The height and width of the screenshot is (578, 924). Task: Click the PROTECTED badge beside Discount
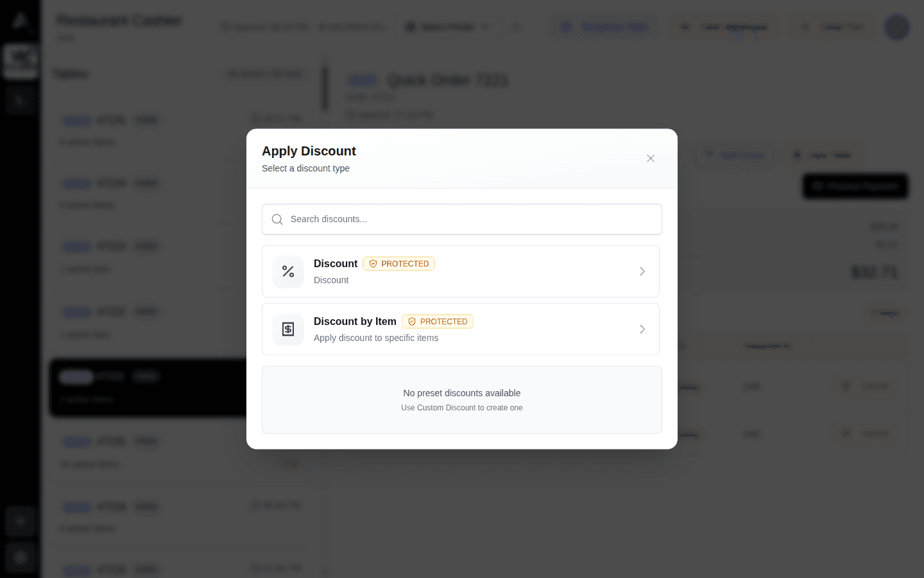(x=399, y=263)
